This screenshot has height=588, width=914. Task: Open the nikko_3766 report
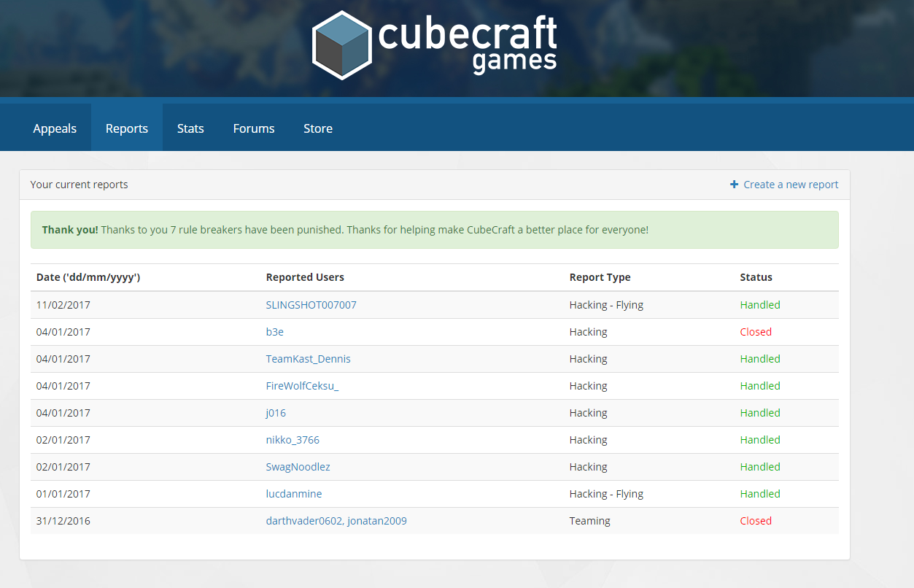pyautogui.click(x=293, y=440)
